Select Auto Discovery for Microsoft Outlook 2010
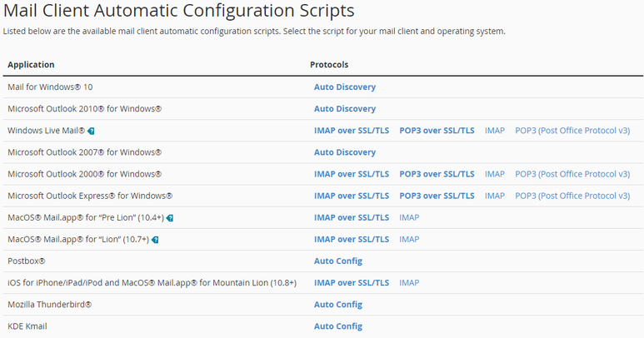 344,109
